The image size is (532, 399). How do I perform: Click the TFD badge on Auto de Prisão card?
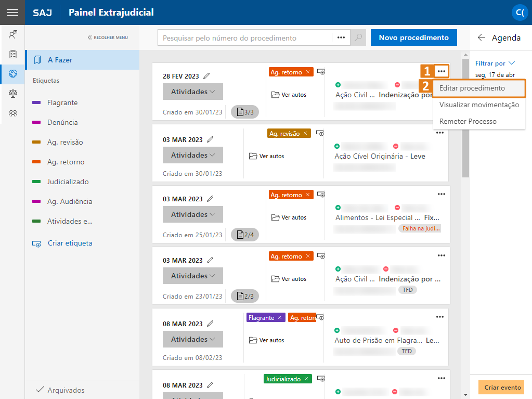[407, 351]
